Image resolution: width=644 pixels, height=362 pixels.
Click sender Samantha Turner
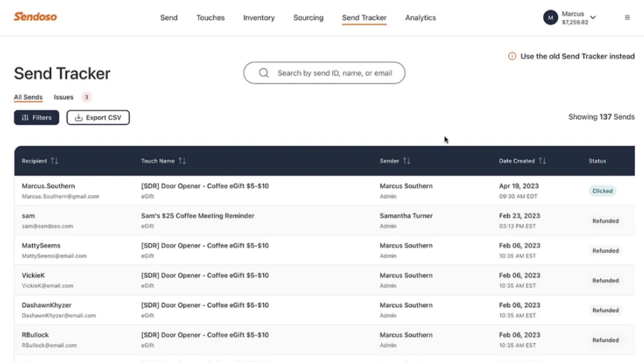coord(406,216)
